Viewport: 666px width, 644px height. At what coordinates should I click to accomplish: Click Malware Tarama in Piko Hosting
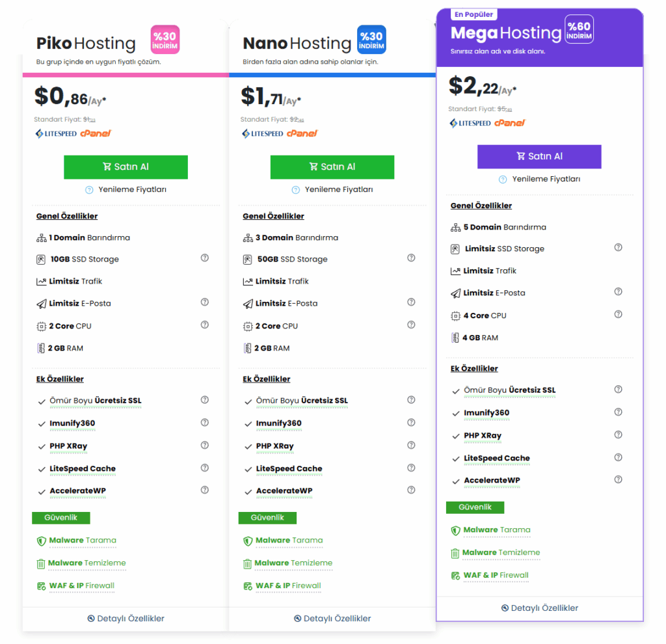(82, 540)
